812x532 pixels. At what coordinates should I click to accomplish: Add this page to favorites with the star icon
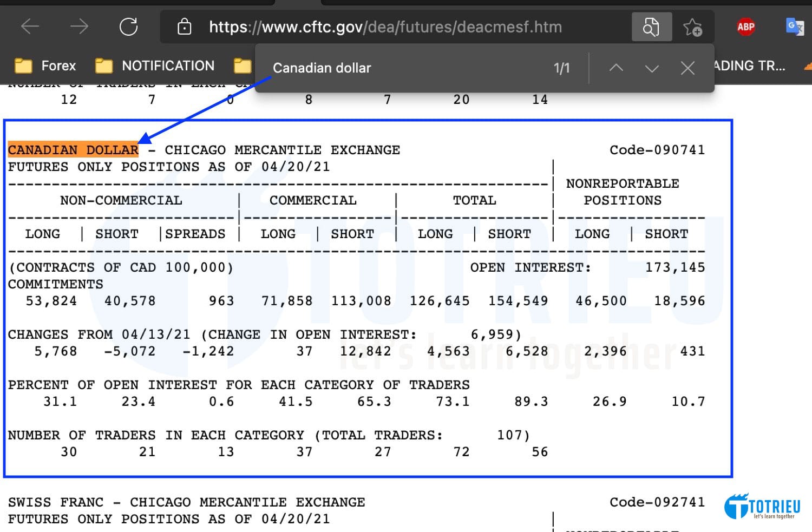click(692, 27)
